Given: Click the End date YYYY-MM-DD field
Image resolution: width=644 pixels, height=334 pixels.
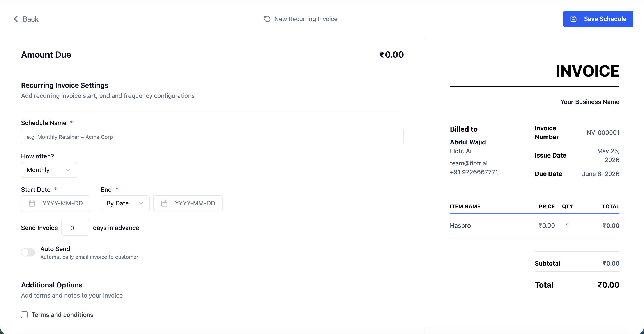Looking at the screenshot, I should (x=188, y=203).
